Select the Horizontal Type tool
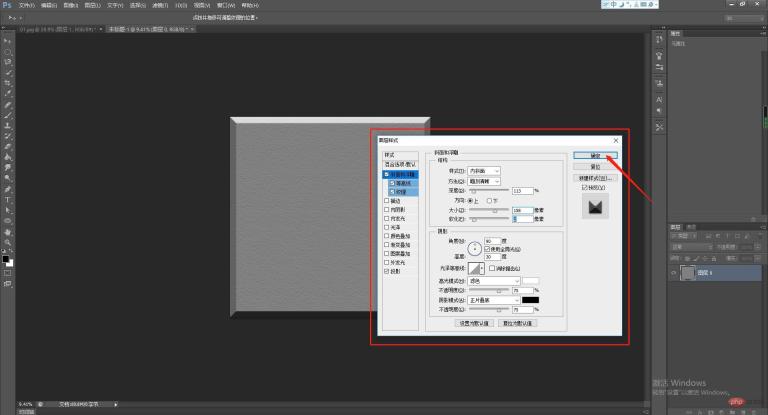The width and height of the screenshot is (768, 415). point(8,199)
